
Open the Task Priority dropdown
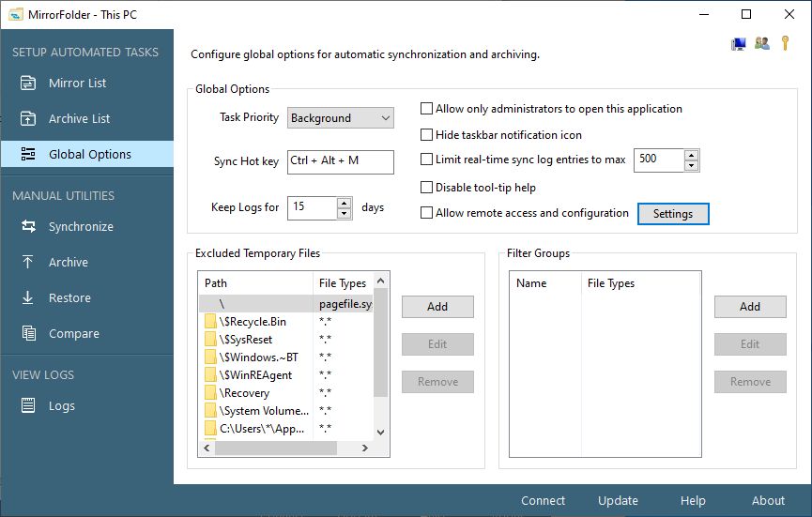tap(340, 118)
